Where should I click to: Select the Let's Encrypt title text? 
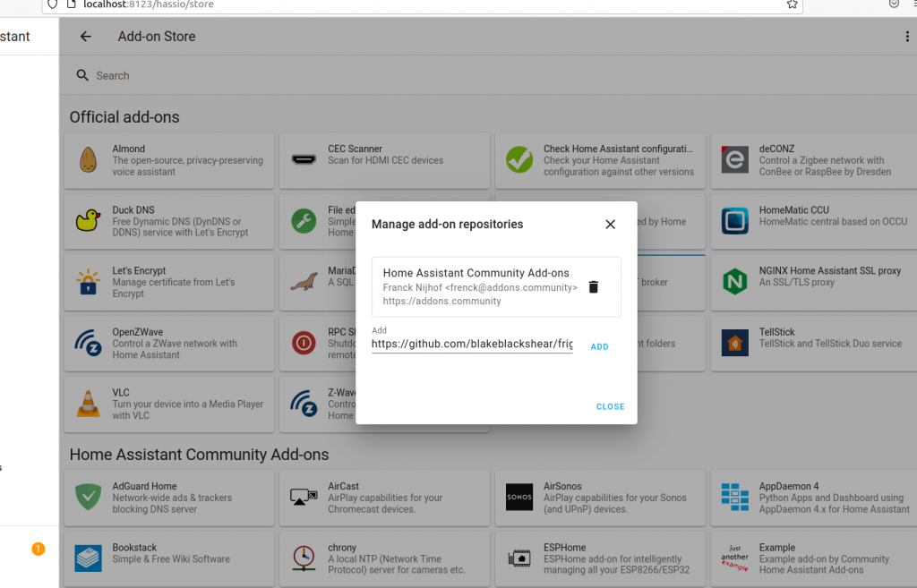click(x=139, y=270)
